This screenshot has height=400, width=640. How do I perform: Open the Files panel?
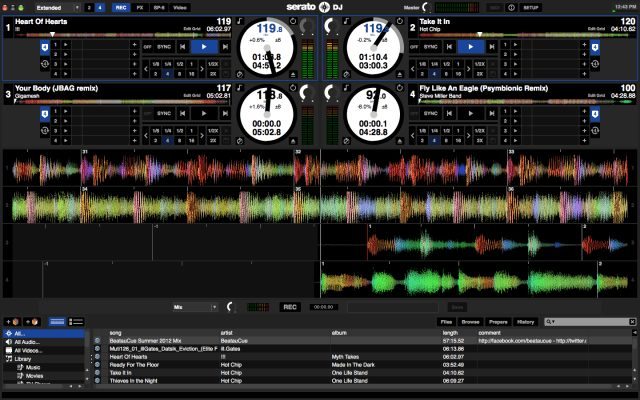447,322
